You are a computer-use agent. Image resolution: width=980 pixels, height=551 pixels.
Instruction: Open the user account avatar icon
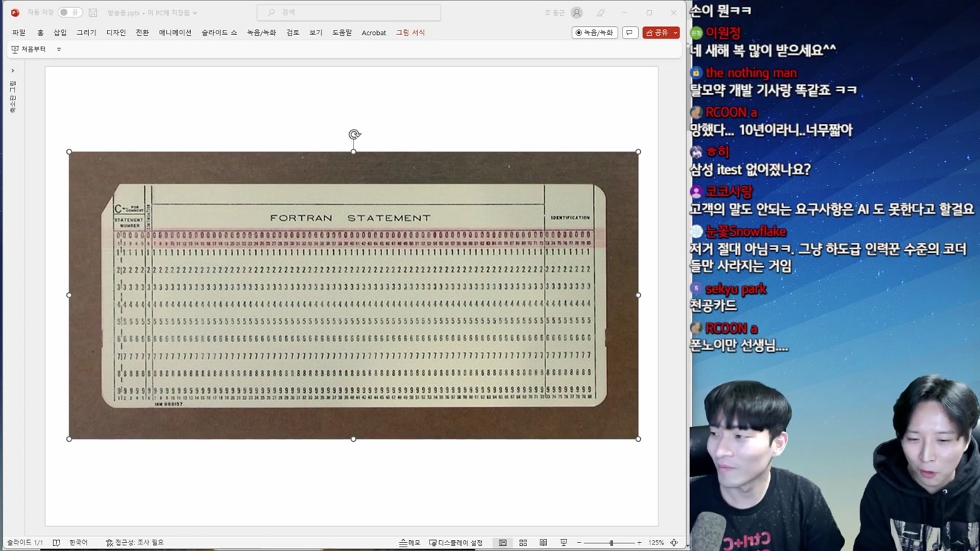click(577, 12)
